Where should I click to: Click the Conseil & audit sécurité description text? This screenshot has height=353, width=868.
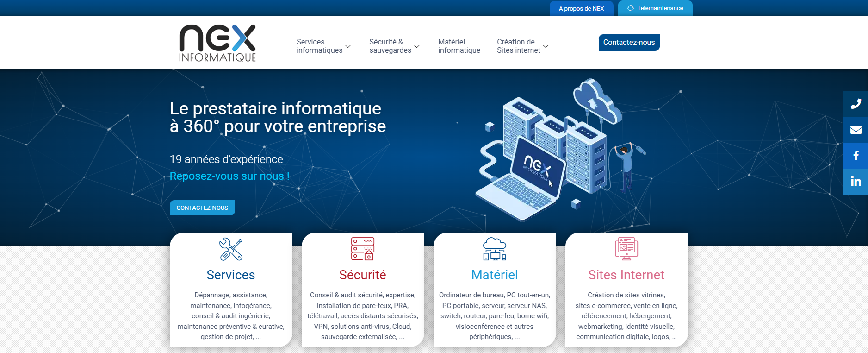coord(363,316)
